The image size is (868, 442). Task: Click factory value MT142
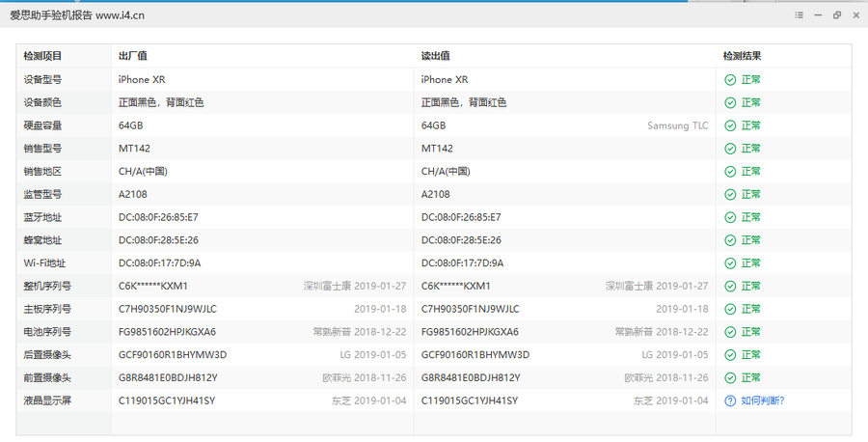(134, 149)
